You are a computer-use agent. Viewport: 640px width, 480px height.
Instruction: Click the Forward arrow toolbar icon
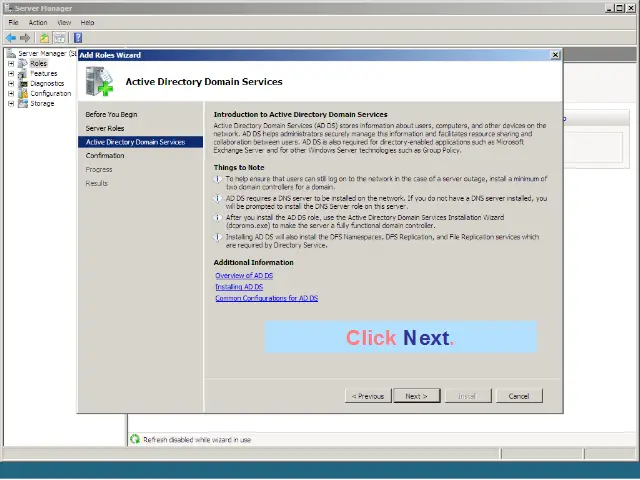pyautogui.click(x=25, y=38)
